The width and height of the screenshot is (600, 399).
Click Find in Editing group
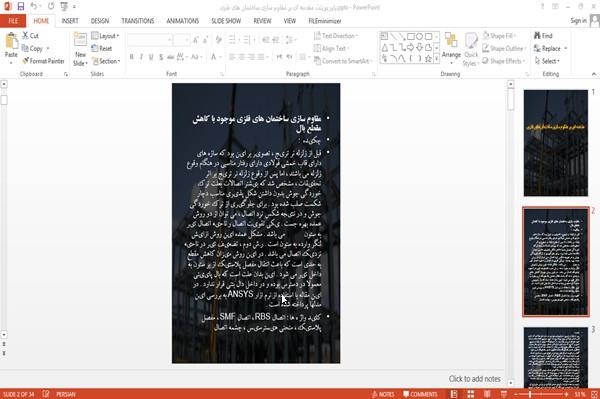click(543, 36)
